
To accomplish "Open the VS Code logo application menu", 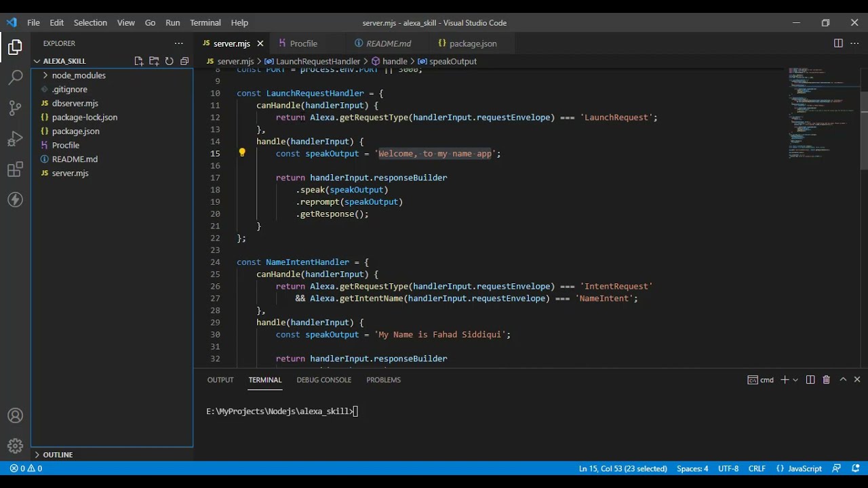I will click(12, 22).
